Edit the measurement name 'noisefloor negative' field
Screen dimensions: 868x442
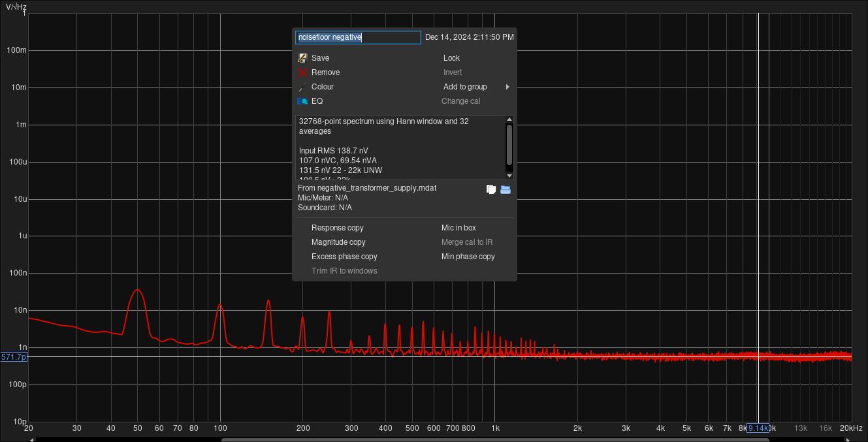[x=358, y=37]
